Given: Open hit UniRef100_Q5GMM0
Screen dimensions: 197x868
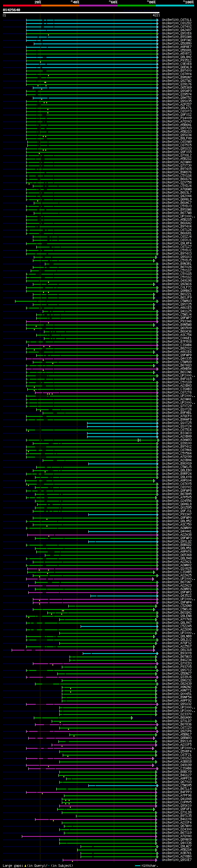Looking at the screenshot, I should coord(176,43).
